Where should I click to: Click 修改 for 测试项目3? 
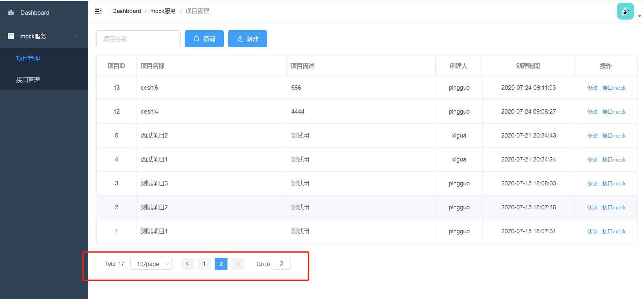coord(592,183)
